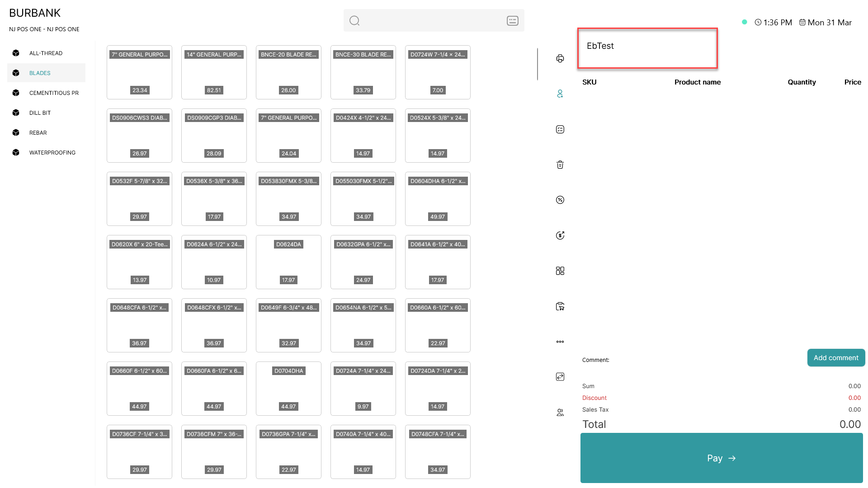This screenshot has width=868, height=488.
Task: Add D0536X 5-3/8" product
Action: (x=214, y=199)
